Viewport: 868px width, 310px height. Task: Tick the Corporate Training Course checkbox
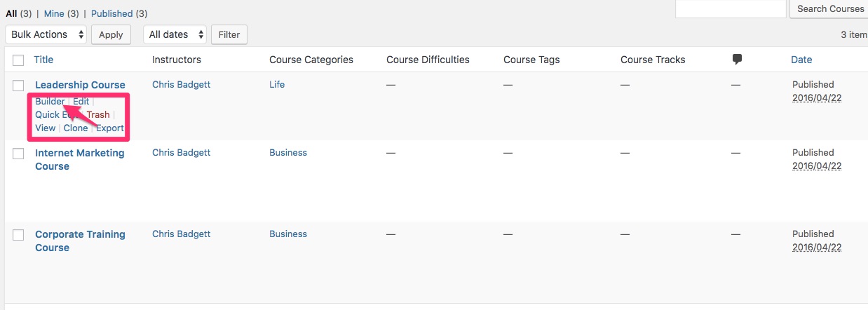tap(19, 235)
